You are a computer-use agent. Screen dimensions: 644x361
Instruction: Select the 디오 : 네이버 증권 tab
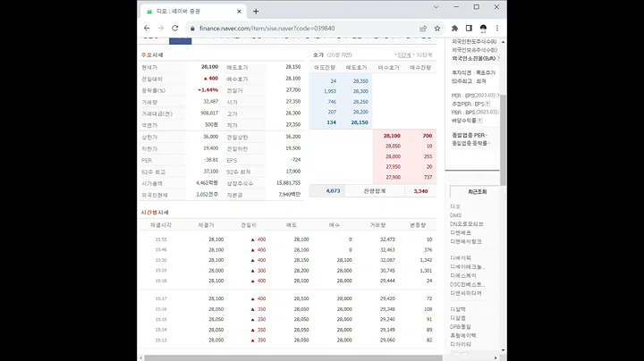[x=193, y=12]
